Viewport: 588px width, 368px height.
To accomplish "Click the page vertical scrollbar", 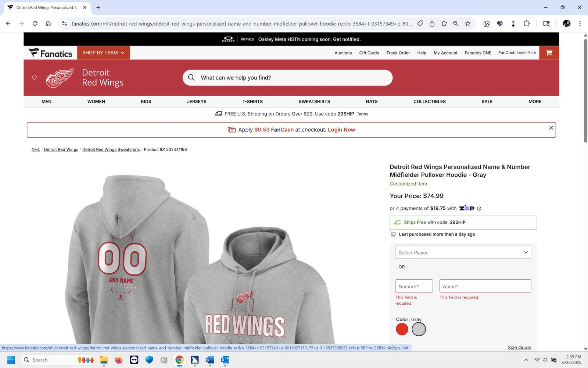I will click(585, 91).
